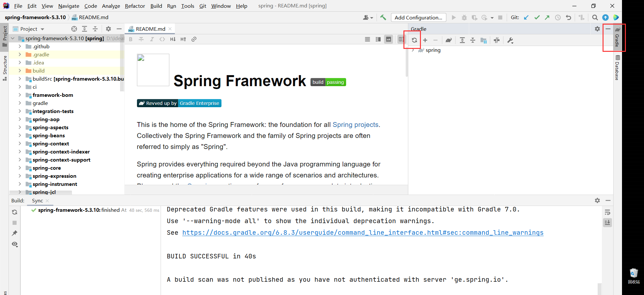644x295 pixels.
Task: Collapse all nodes in Project panel
Action: click(95, 29)
